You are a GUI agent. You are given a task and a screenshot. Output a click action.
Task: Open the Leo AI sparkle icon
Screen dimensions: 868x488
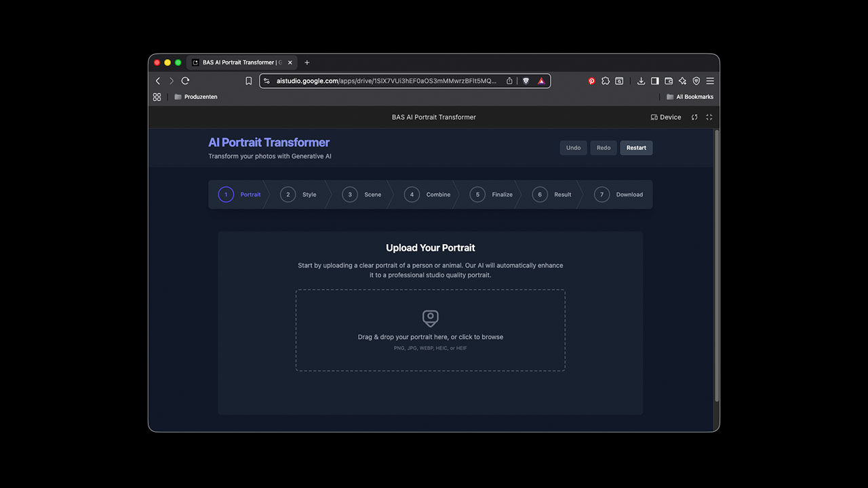click(x=682, y=81)
